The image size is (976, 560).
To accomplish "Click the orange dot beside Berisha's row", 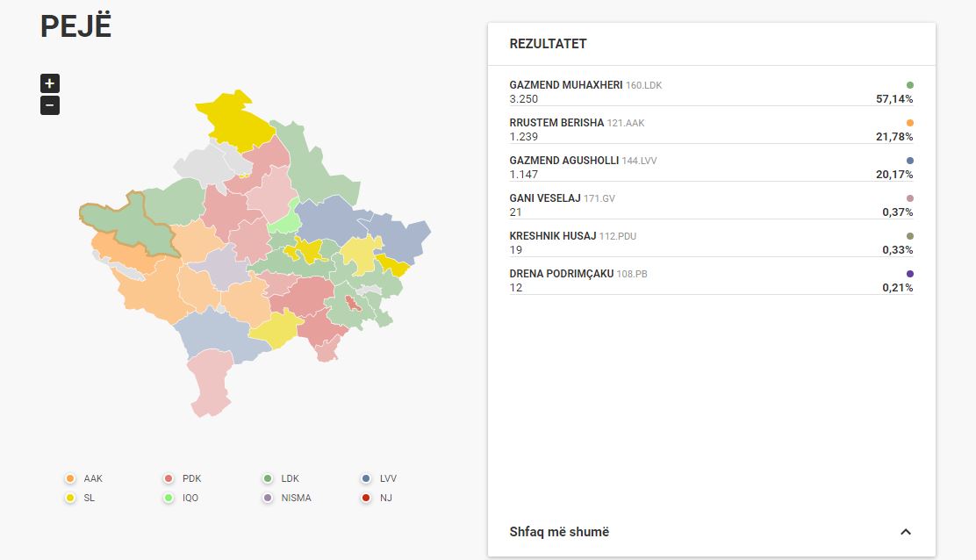I will (910, 123).
